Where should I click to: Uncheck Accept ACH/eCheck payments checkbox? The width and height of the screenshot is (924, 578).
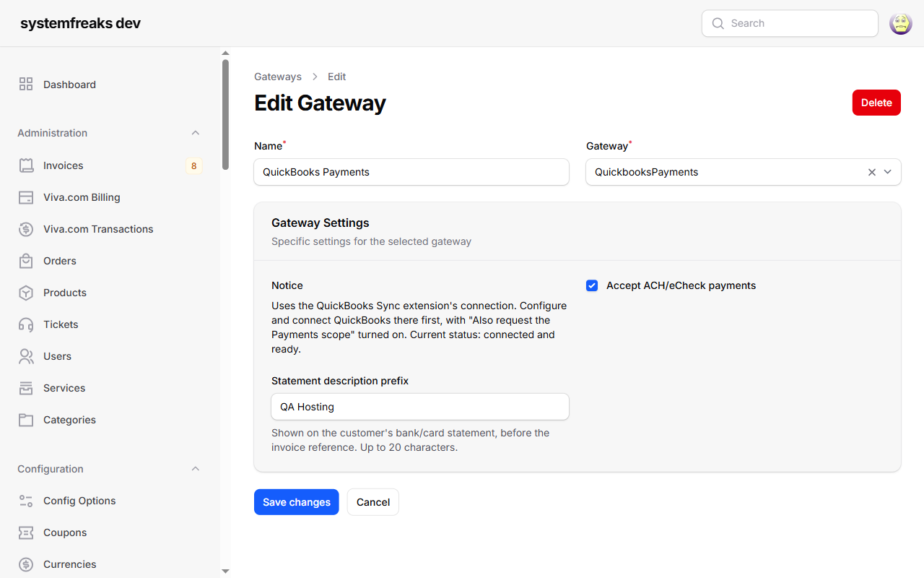coord(592,285)
